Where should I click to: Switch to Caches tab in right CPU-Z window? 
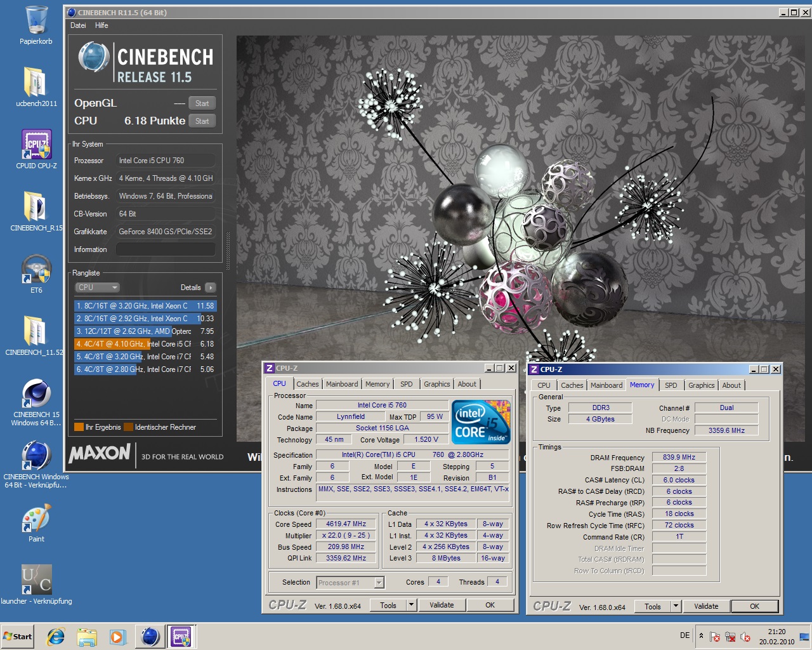coord(572,385)
